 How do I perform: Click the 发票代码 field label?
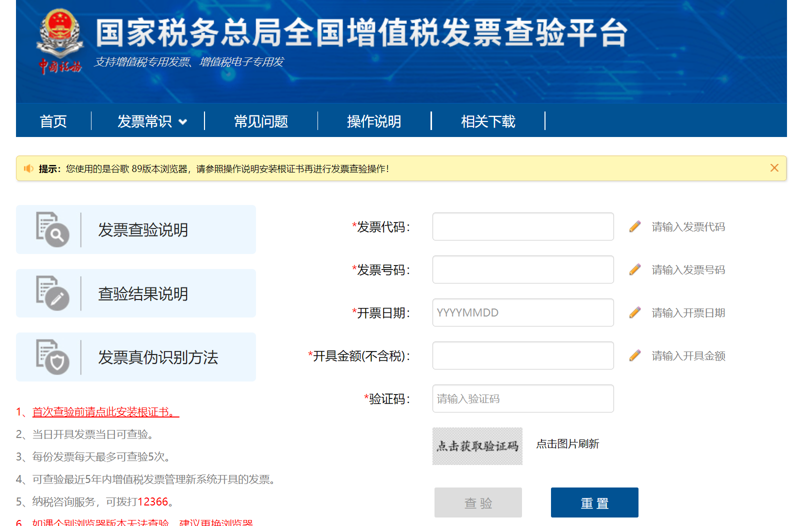tap(381, 227)
